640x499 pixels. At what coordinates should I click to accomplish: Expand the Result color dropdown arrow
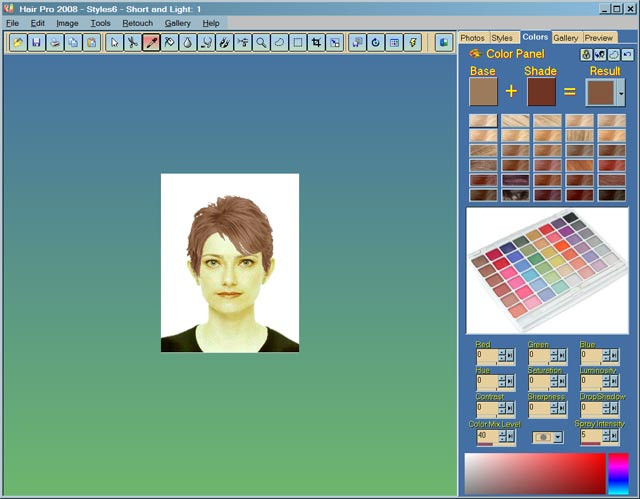tap(621, 93)
